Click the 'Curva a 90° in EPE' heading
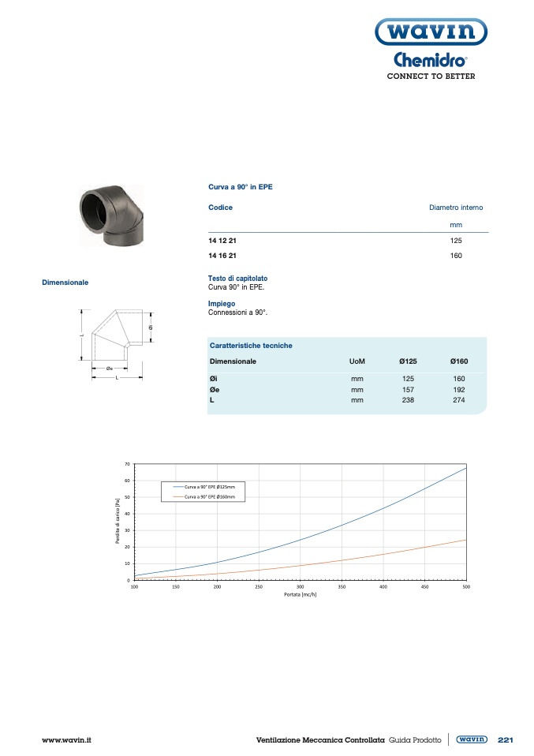 tap(241, 187)
